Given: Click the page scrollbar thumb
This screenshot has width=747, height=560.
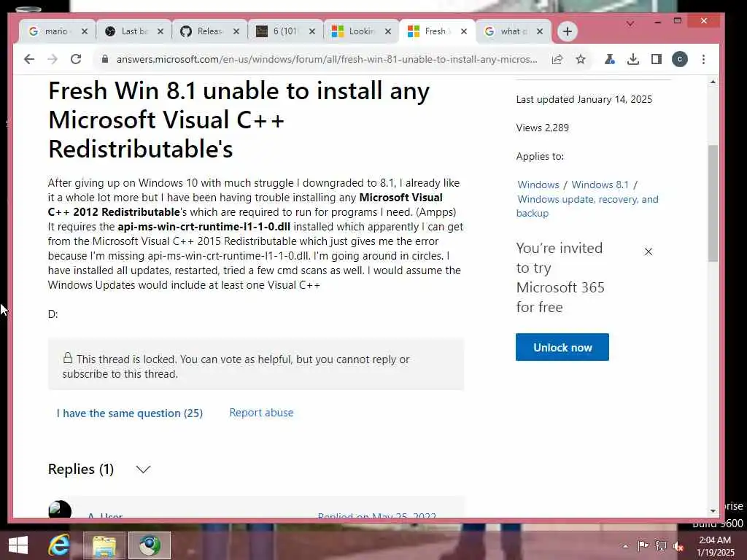Looking at the screenshot, I should coord(713,203).
